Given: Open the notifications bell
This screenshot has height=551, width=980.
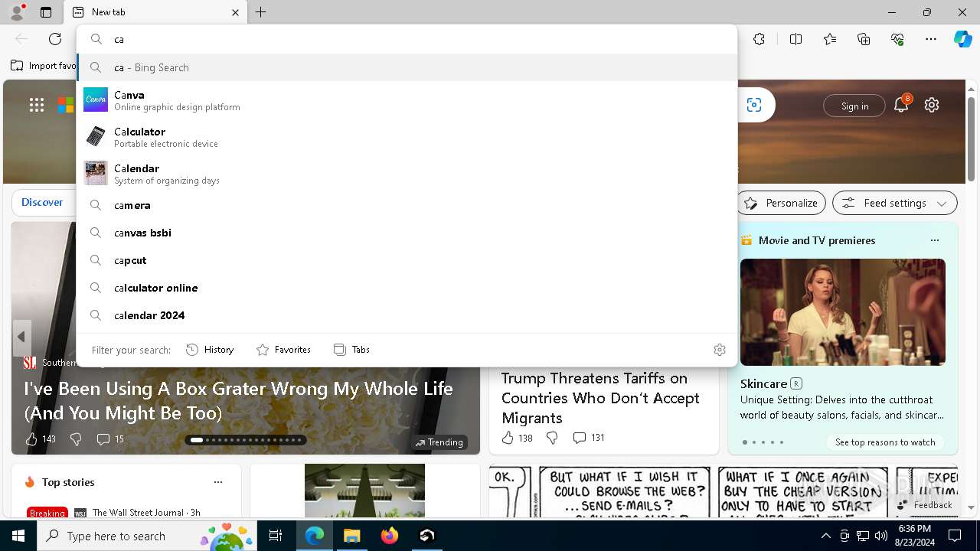Looking at the screenshot, I should tap(901, 106).
